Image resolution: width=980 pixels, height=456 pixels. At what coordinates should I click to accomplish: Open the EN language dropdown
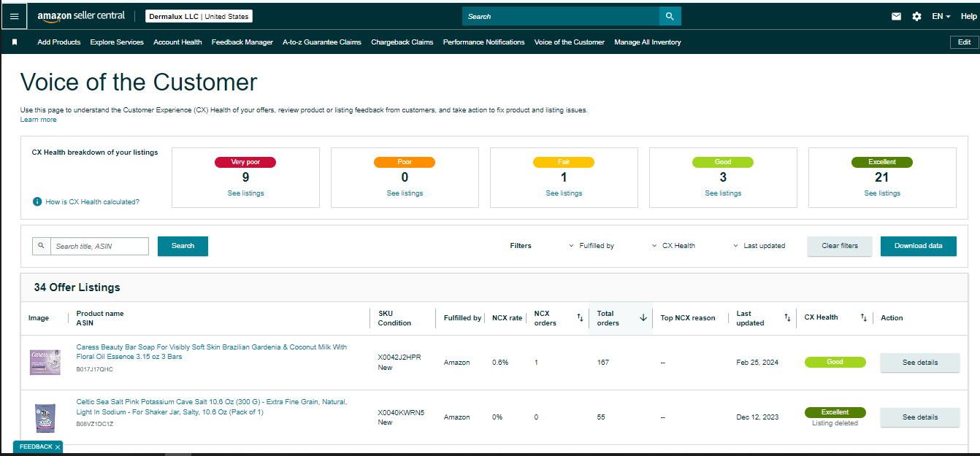click(x=941, y=16)
